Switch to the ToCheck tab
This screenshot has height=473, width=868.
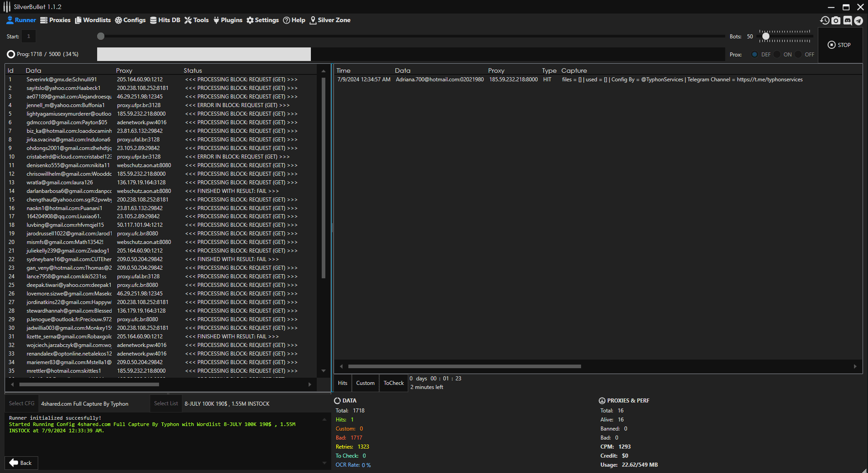click(x=394, y=383)
